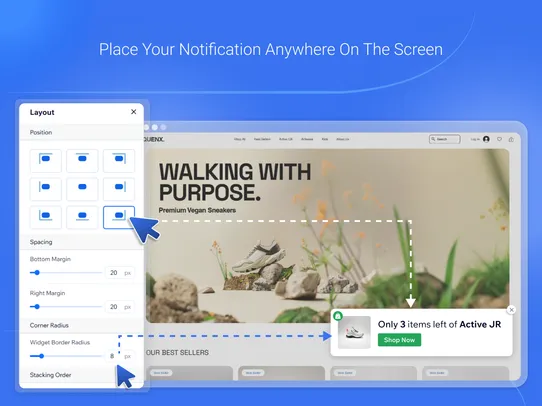
Task: Click the "Corner Radius" section label
Action: click(x=49, y=325)
